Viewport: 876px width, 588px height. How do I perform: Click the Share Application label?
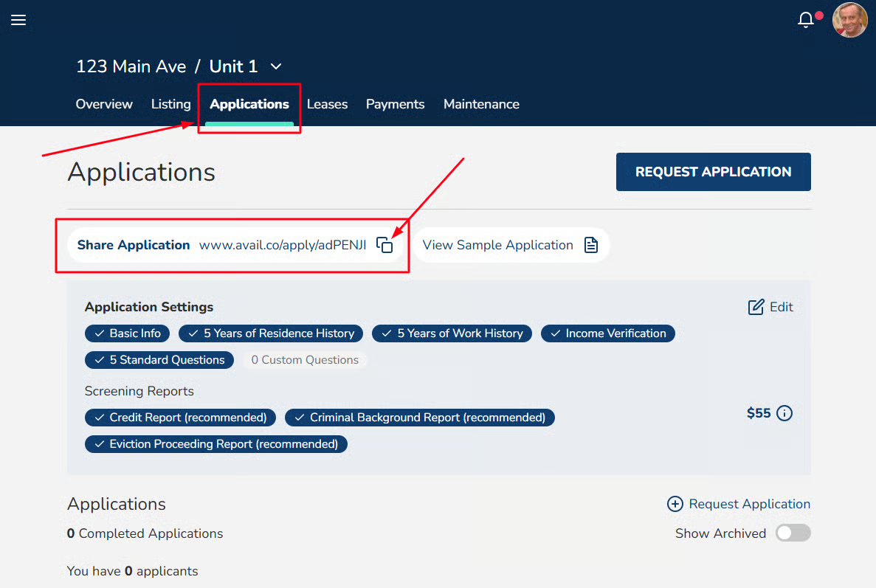coord(134,245)
